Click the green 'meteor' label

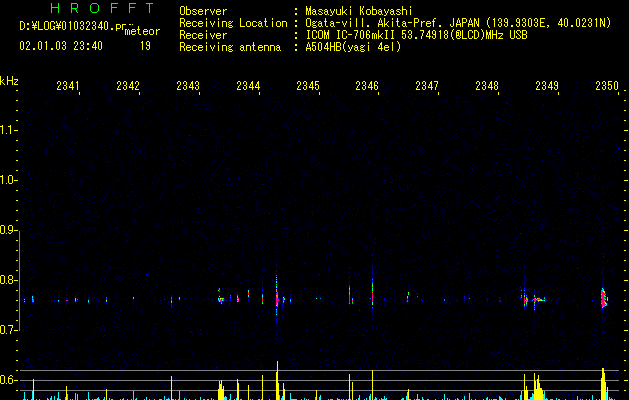(x=142, y=31)
